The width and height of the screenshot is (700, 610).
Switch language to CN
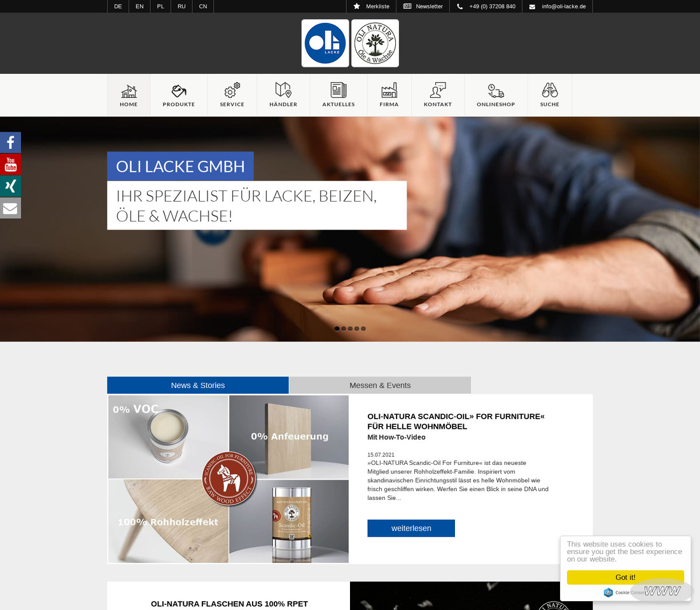click(x=202, y=6)
